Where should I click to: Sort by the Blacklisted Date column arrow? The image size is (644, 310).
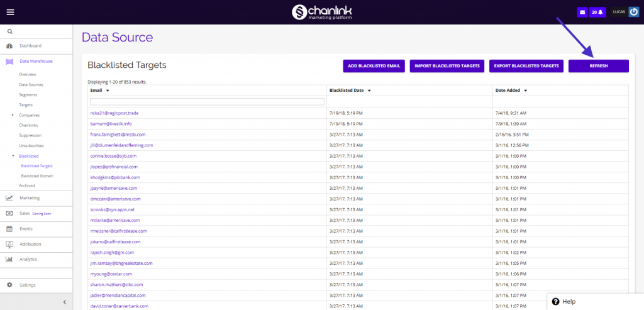pyautogui.click(x=369, y=91)
